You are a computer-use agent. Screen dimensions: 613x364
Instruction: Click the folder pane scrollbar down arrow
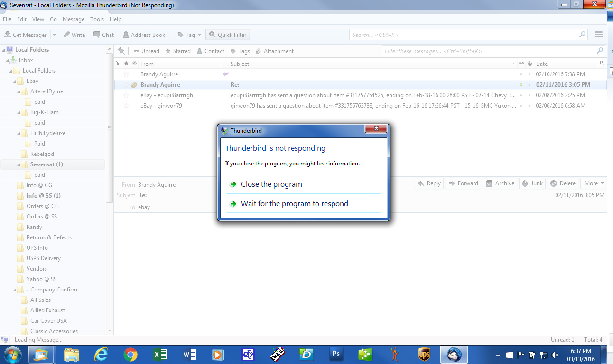pyautogui.click(x=110, y=331)
